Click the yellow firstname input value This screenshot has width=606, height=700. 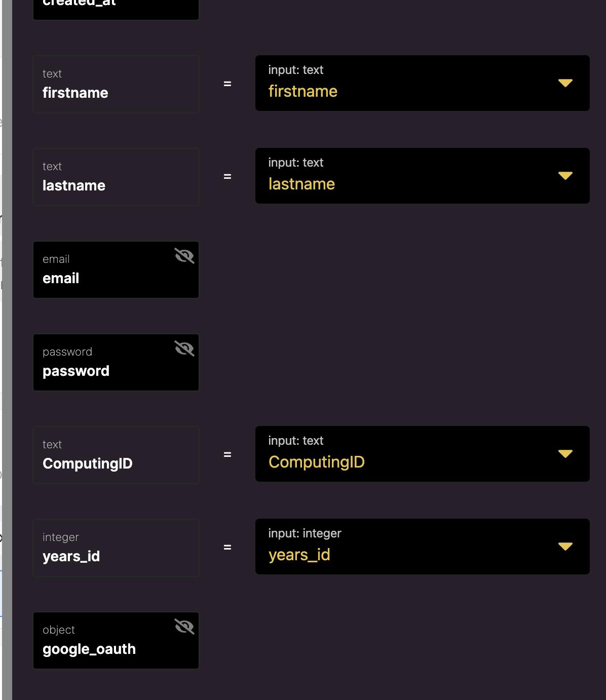303,91
